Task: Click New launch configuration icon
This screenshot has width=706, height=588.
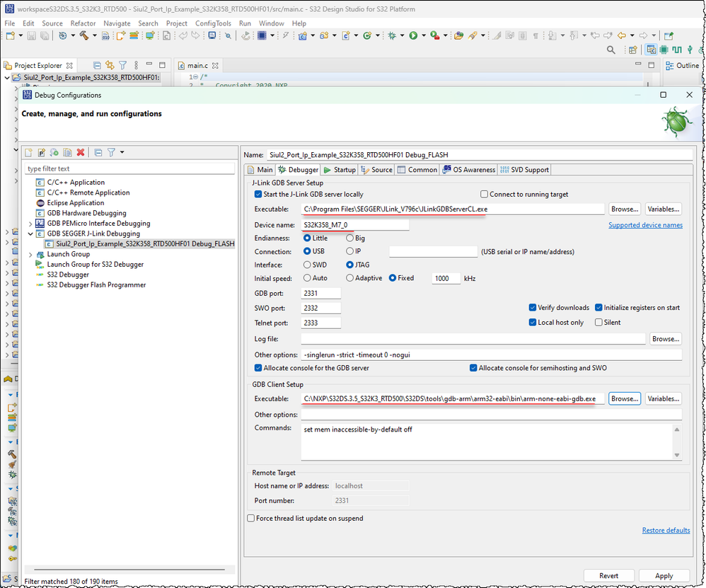Action: tap(28, 153)
